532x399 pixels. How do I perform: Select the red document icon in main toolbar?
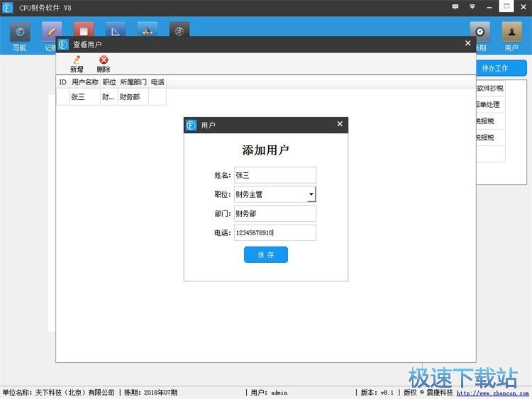click(84, 30)
